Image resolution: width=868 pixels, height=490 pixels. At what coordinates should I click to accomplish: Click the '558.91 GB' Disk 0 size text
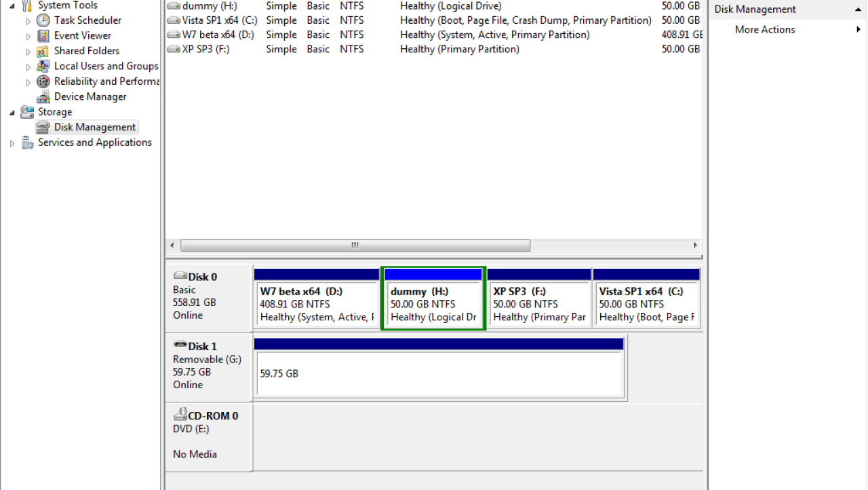194,302
